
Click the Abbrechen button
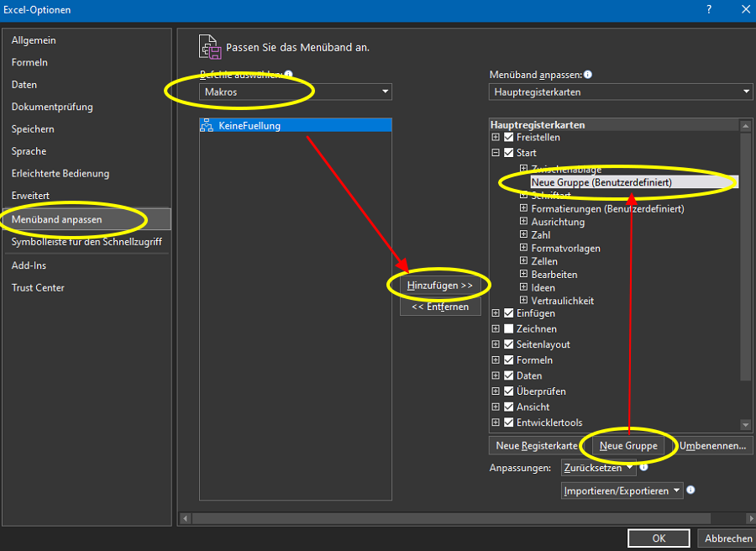(728, 538)
